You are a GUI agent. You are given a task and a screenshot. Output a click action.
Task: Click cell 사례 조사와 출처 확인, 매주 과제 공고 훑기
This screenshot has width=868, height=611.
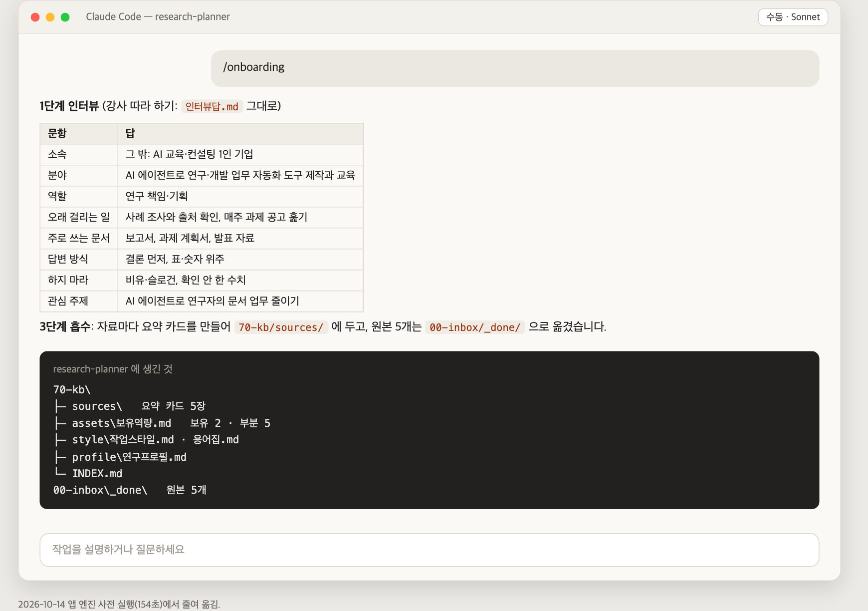point(240,217)
